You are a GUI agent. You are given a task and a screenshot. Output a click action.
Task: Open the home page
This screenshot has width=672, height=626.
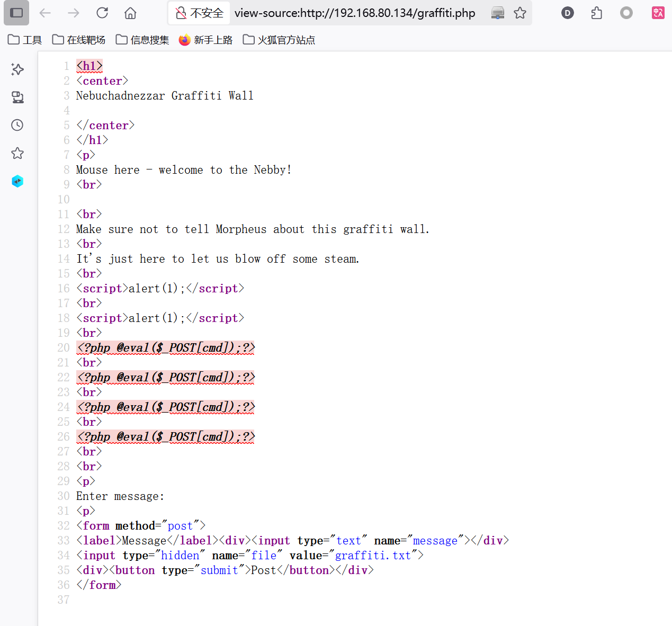pos(130,13)
